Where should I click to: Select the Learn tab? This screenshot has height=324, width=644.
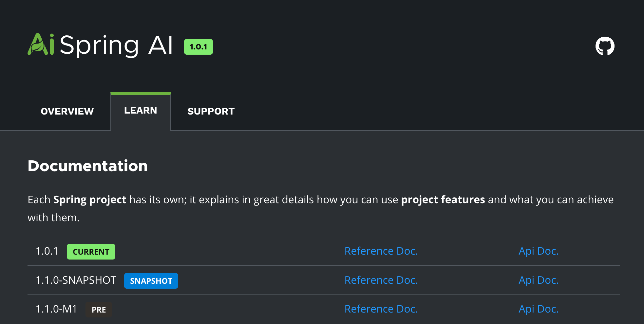(141, 111)
